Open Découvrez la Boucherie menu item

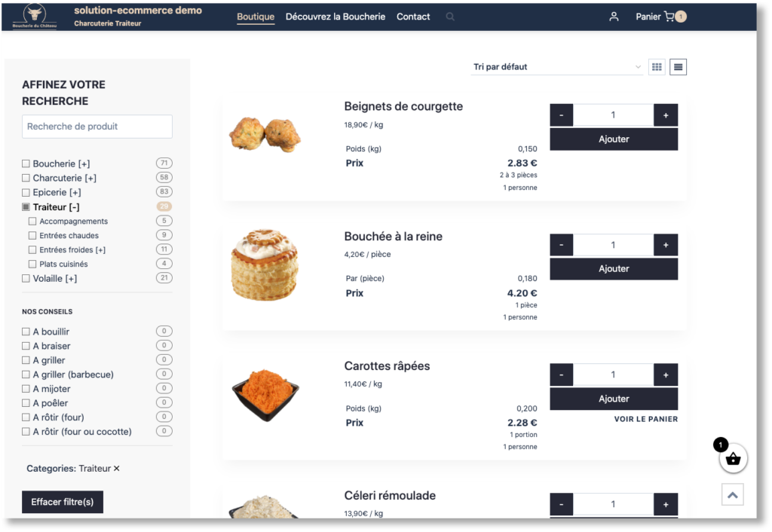pyautogui.click(x=335, y=17)
